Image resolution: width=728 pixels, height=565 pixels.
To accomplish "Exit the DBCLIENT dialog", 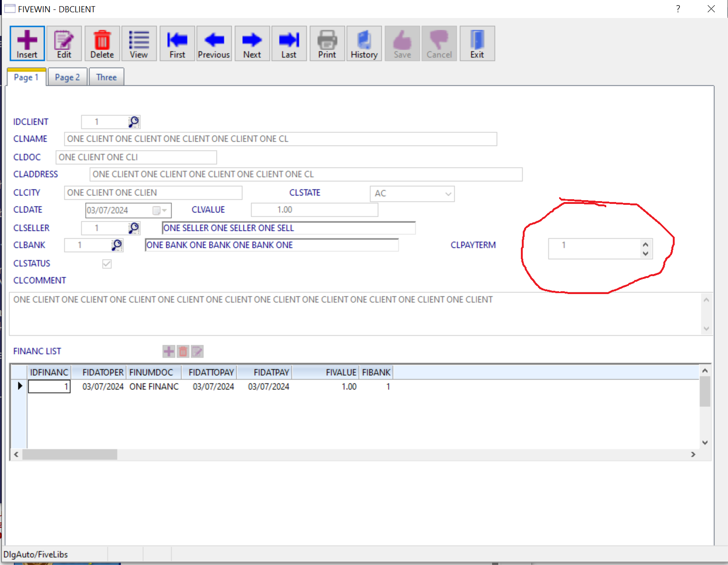I will (477, 43).
